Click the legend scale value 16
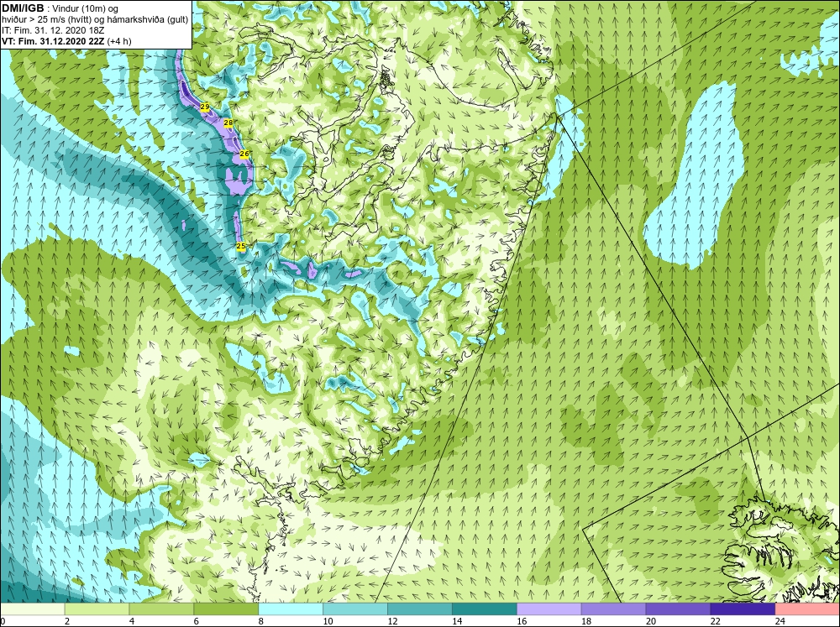Image resolution: width=840 pixels, height=627 pixels. click(x=522, y=621)
